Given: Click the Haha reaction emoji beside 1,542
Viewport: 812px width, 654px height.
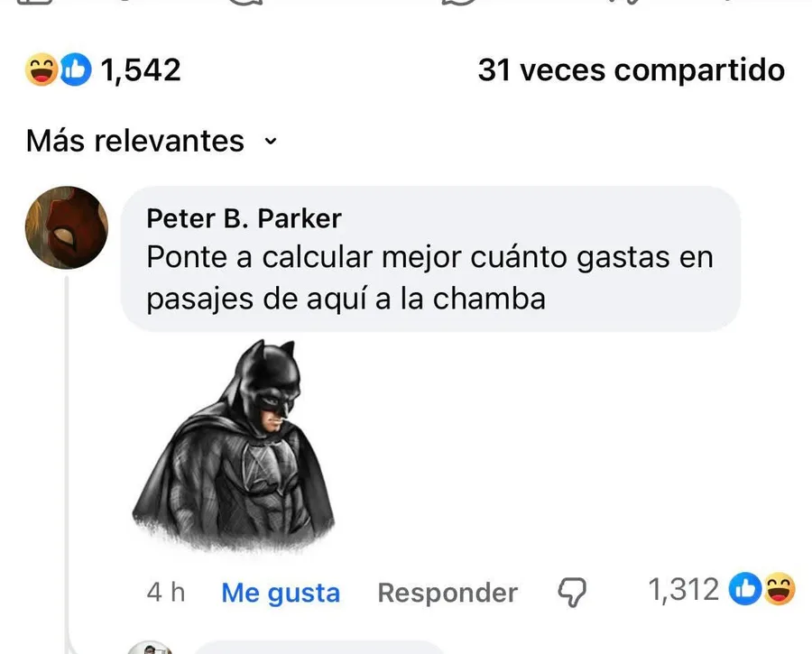Looking at the screenshot, I should point(42,69).
